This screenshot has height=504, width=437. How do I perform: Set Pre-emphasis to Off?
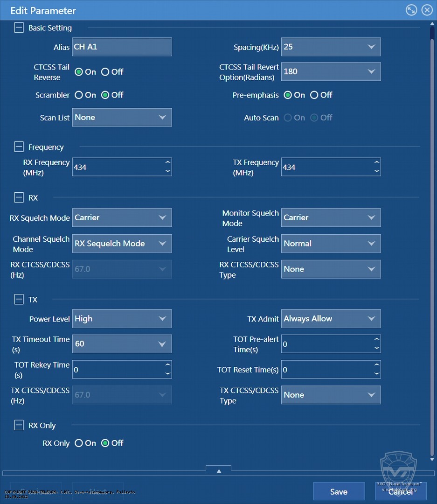pyautogui.click(x=314, y=95)
